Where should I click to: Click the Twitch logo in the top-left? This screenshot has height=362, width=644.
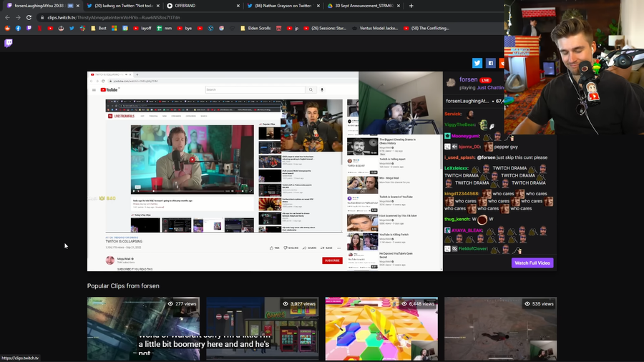(9, 43)
